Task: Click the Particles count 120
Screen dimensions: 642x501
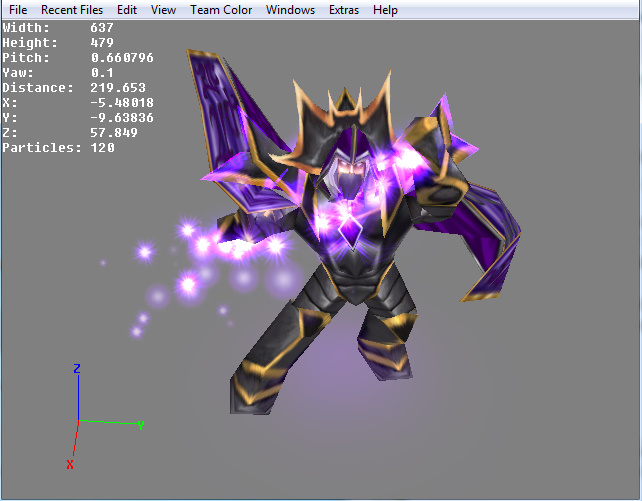Action: [x=102, y=148]
